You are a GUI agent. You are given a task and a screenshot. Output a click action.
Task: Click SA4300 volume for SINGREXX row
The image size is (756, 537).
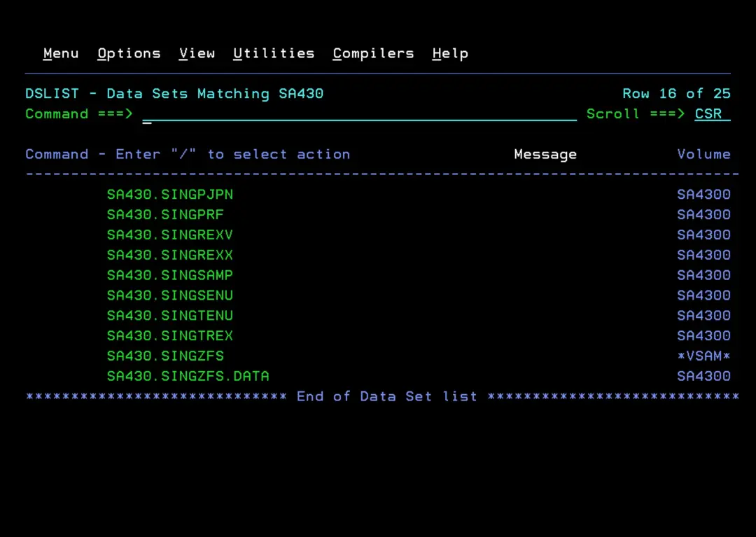point(704,255)
